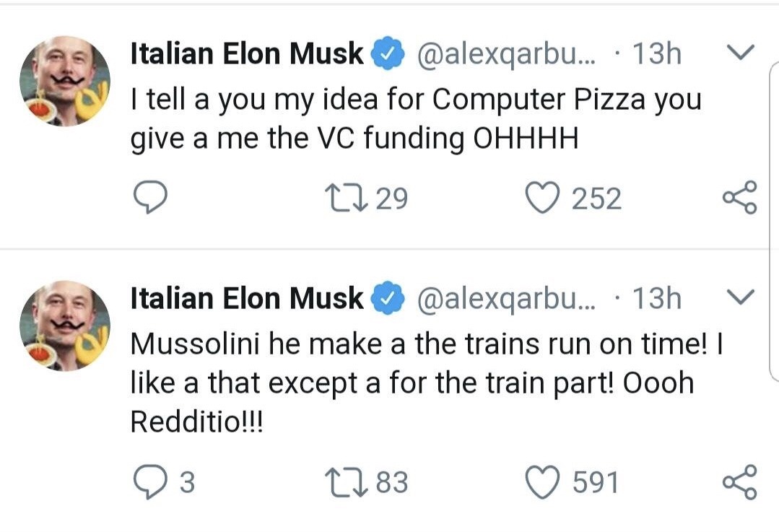Image resolution: width=779 pixels, height=532 pixels.
Task: Reply to the Mussolini trains tweet
Action: coord(151,482)
